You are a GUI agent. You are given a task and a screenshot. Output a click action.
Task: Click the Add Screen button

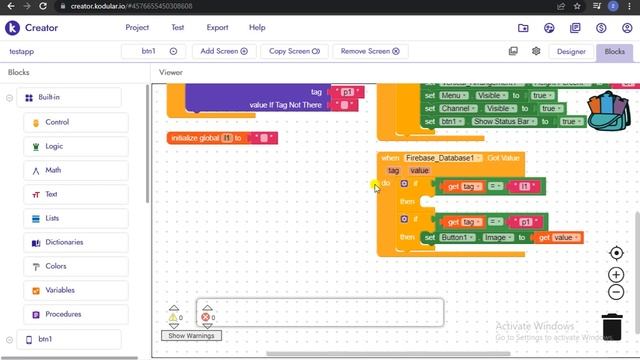click(x=224, y=51)
